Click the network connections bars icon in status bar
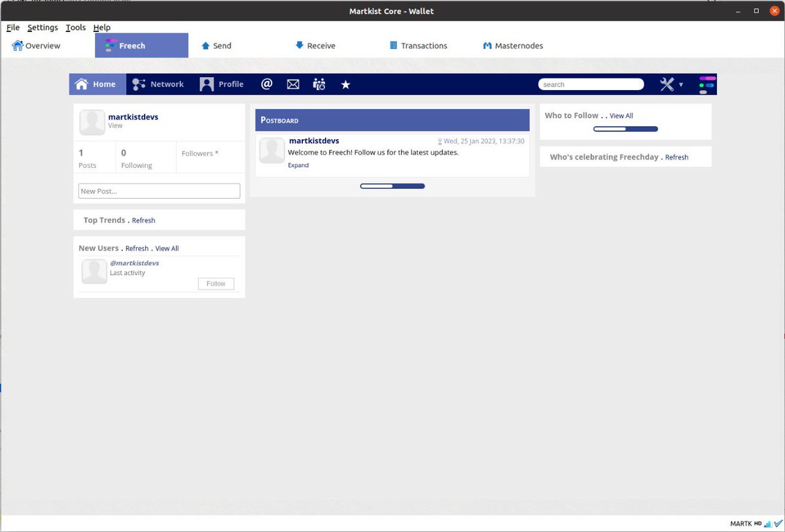 point(768,524)
